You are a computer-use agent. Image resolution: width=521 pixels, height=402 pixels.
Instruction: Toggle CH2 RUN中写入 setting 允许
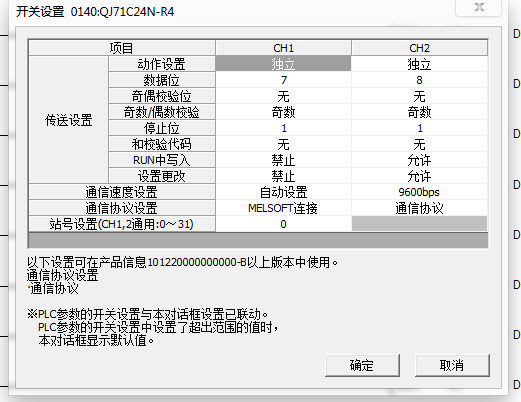pos(419,160)
